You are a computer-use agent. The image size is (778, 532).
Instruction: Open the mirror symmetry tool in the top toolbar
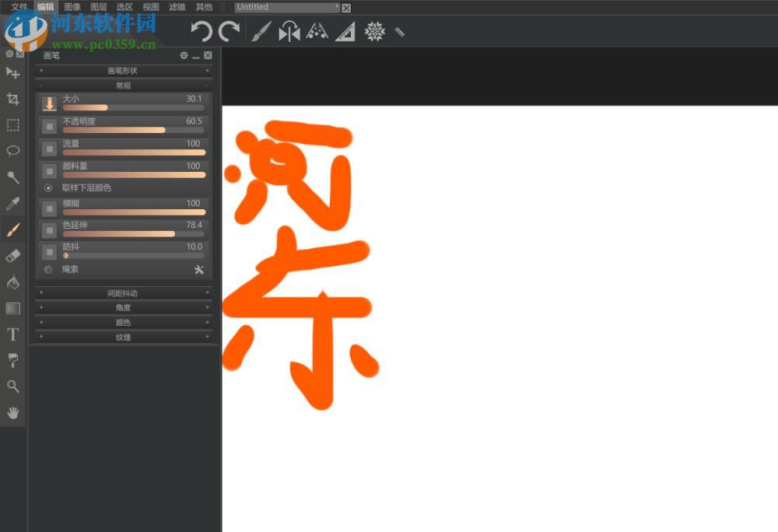(x=289, y=31)
